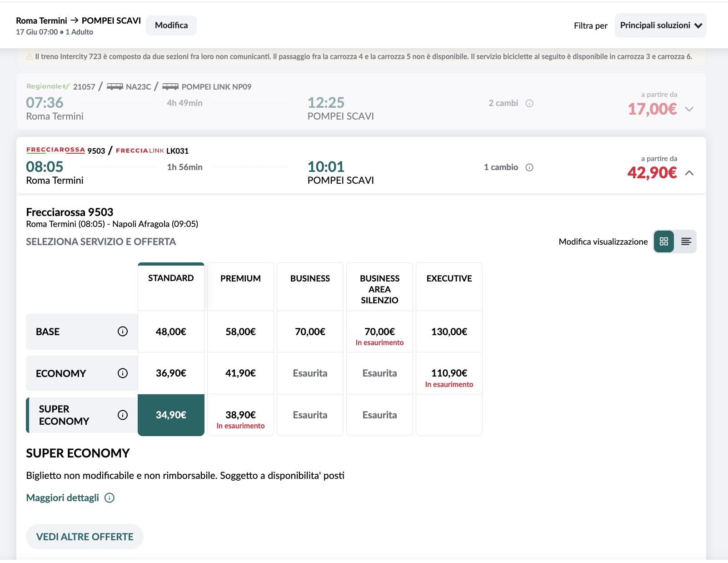The image size is (728, 563).
Task: Click info icon beside Maggiori dettagli
Action: [110, 498]
